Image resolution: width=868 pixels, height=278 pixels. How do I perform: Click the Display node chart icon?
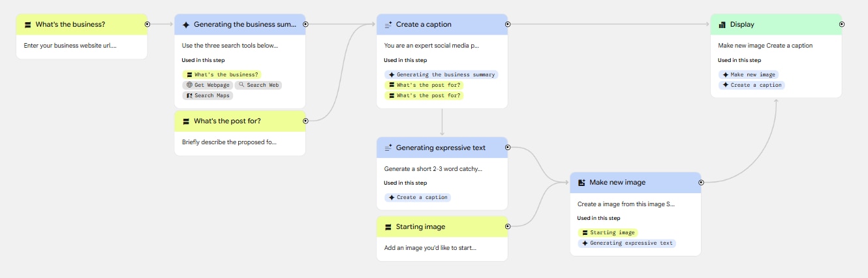[x=722, y=25]
